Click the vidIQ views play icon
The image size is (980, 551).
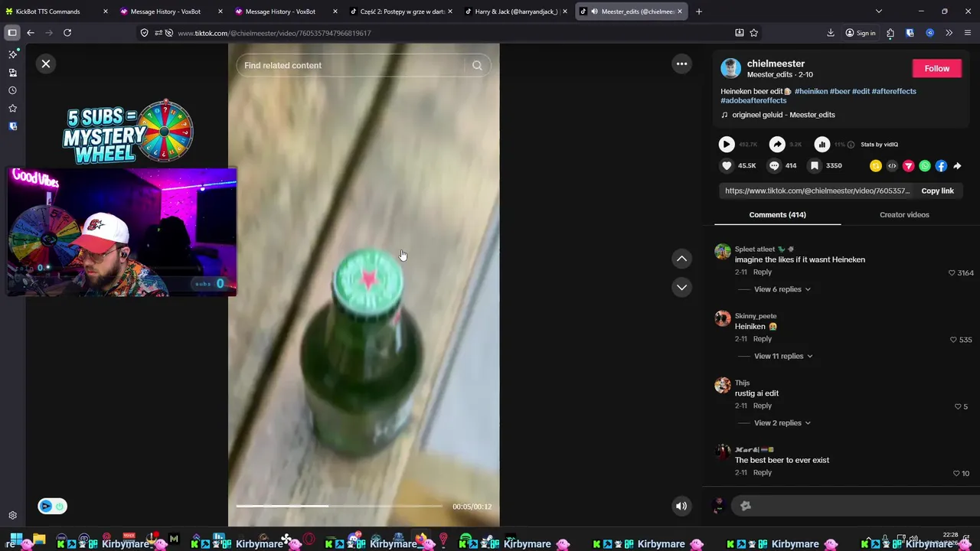pyautogui.click(x=727, y=144)
